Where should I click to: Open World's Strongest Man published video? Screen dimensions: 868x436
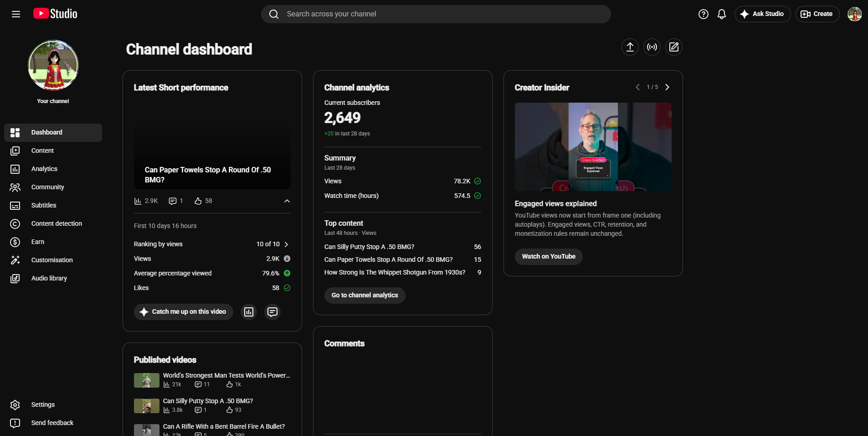click(x=226, y=375)
